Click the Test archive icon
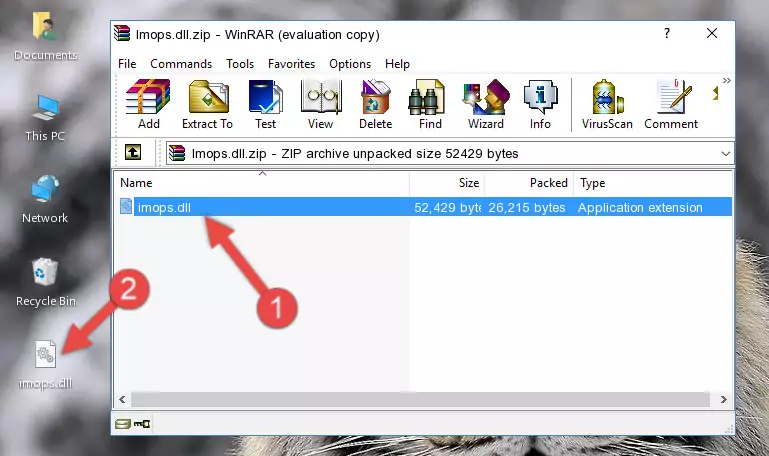The image size is (769, 456). 265,104
